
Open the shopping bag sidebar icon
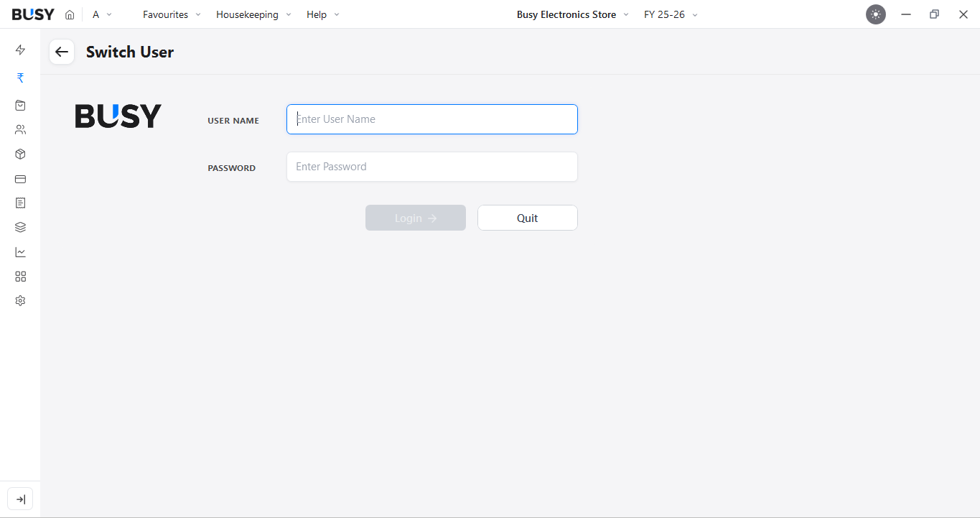click(20, 105)
